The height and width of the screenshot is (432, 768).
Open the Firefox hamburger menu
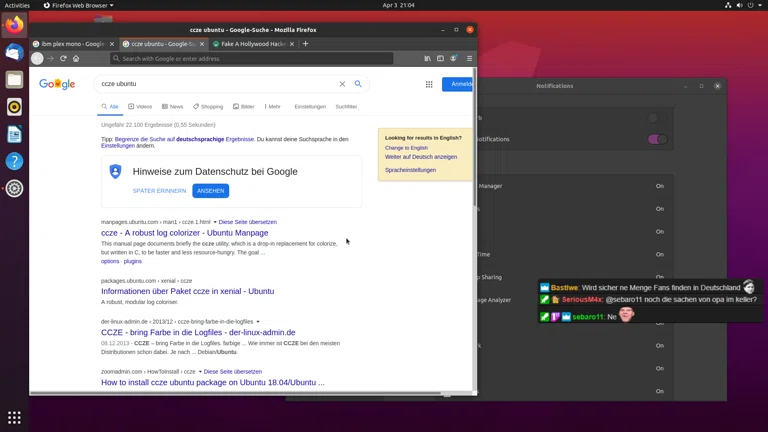(x=469, y=58)
